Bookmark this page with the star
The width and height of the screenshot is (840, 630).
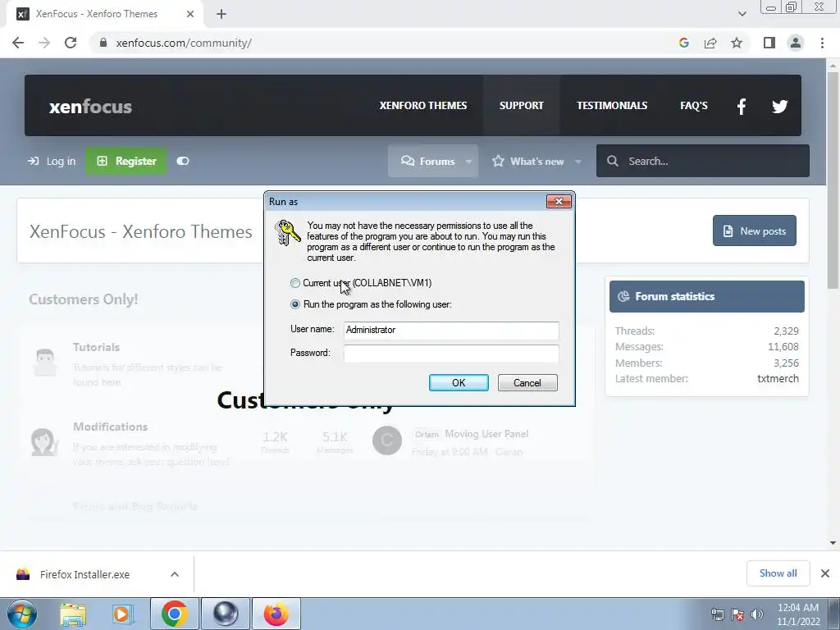pos(737,43)
